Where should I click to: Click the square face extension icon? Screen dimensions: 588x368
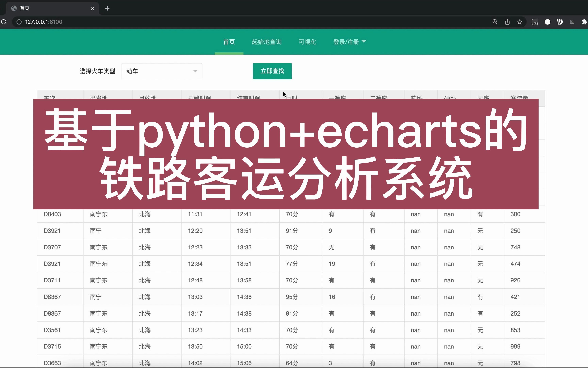pyautogui.click(x=535, y=22)
